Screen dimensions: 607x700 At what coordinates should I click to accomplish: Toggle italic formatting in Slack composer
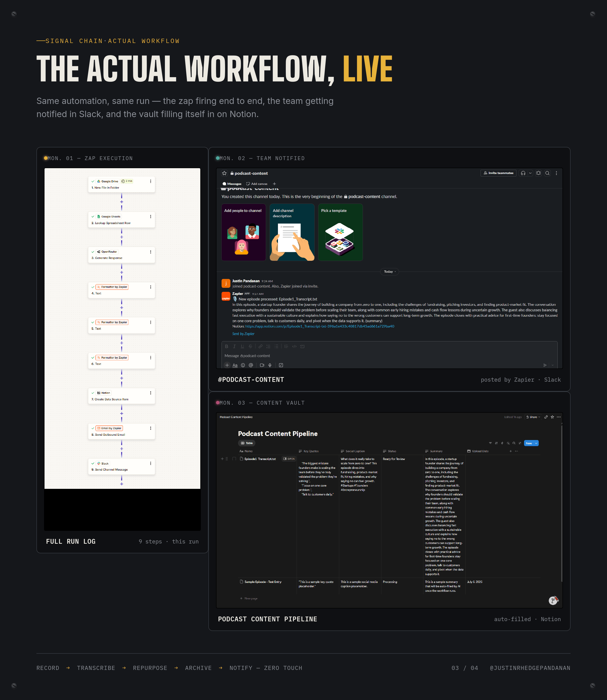pos(234,346)
